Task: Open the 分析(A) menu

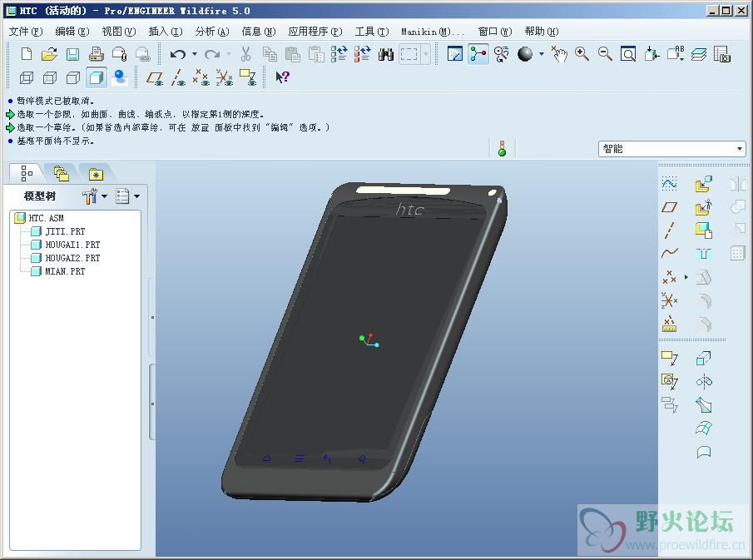Action: point(212,32)
